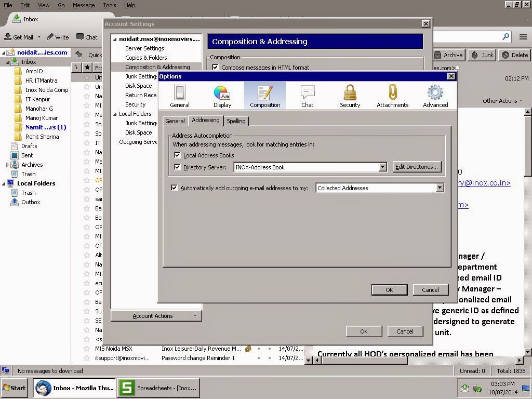The height and width of the screenshot is (399, 532).
Task: Click the Edit Directories button
Action: 417,166
